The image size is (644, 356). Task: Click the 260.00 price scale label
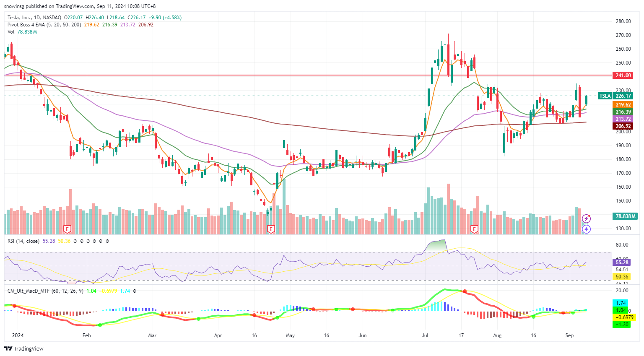coord(623,49)
